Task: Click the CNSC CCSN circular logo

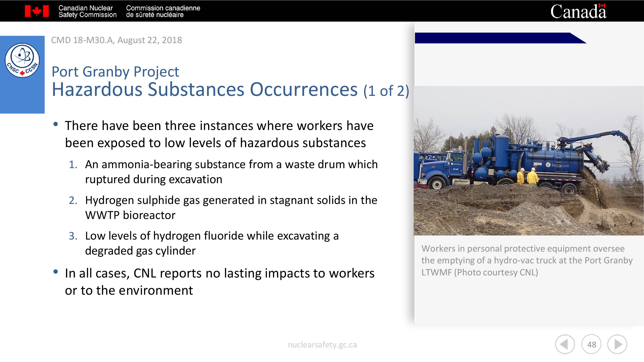Action: [22, 60]
